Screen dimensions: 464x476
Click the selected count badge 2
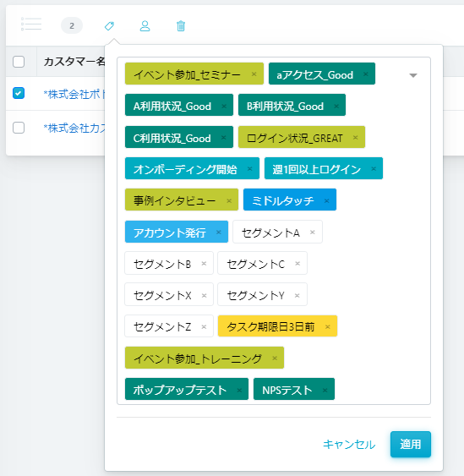(72, 25)
